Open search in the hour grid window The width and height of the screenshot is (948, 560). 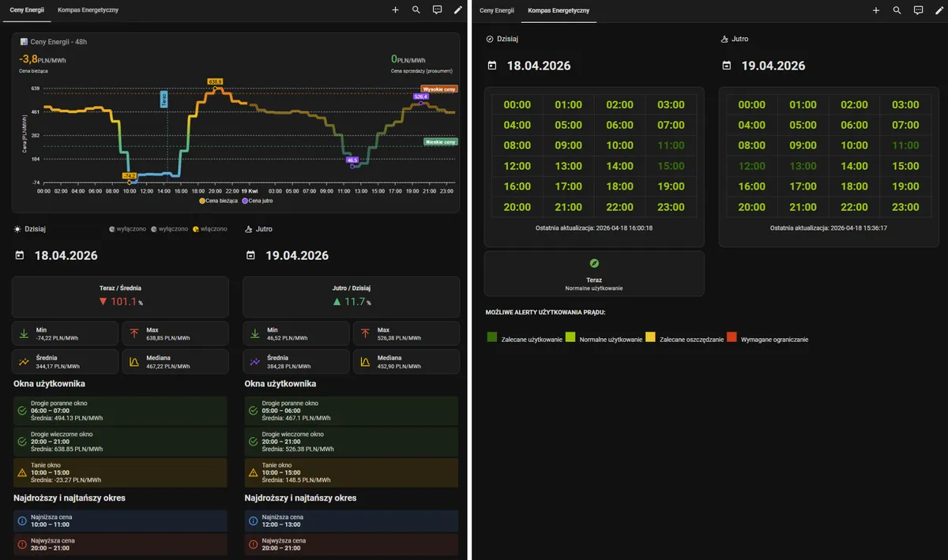click(897, 10)
